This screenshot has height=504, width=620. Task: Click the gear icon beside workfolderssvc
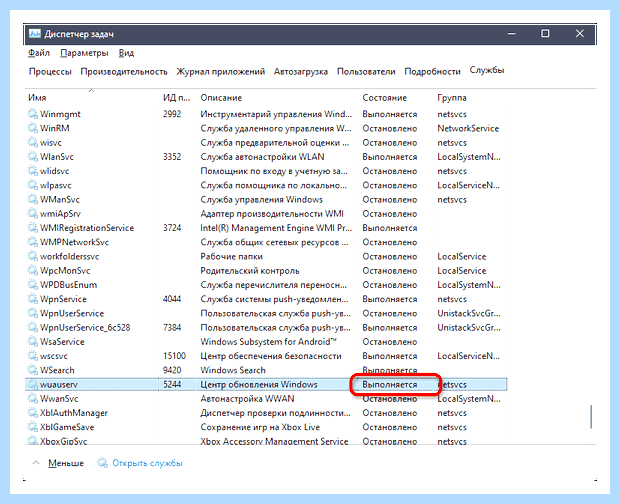32,256
